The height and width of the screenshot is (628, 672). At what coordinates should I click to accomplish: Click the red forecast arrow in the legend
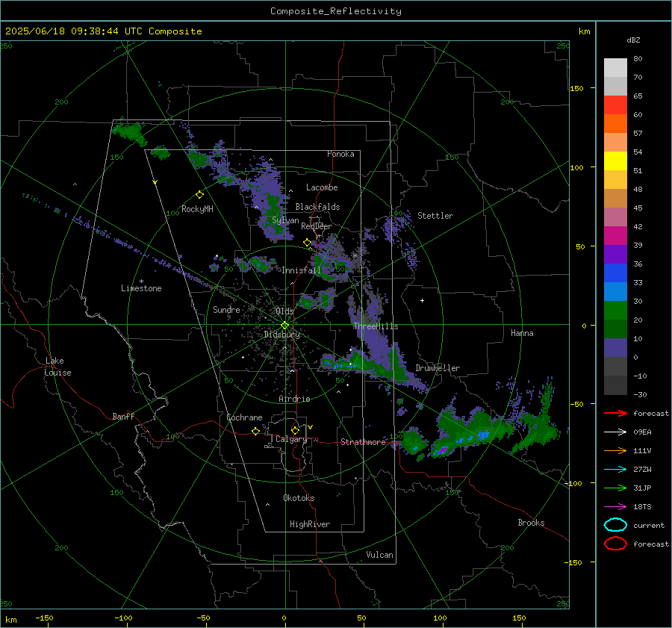pyautogui.click(x=615, y=413)
